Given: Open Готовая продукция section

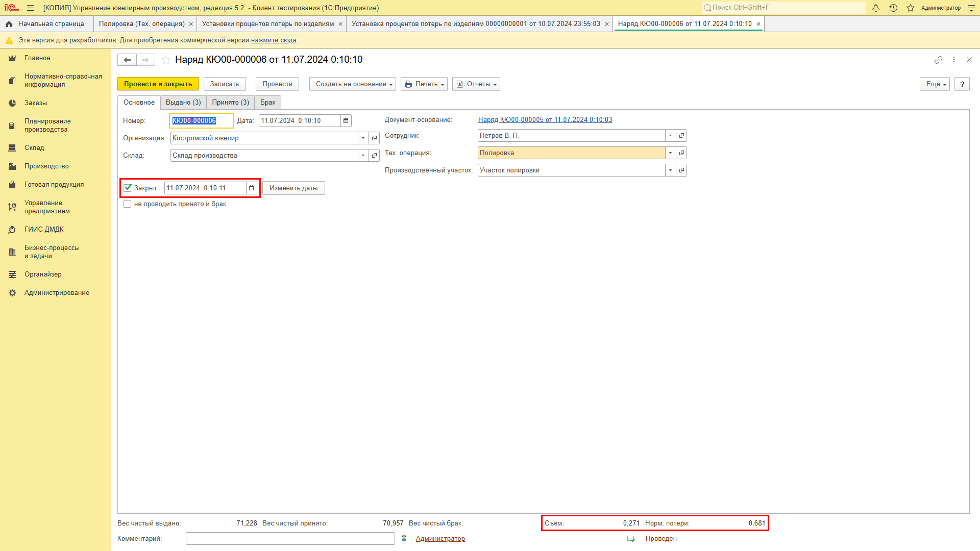Looking at the screenshot, I should coord(54,185).
